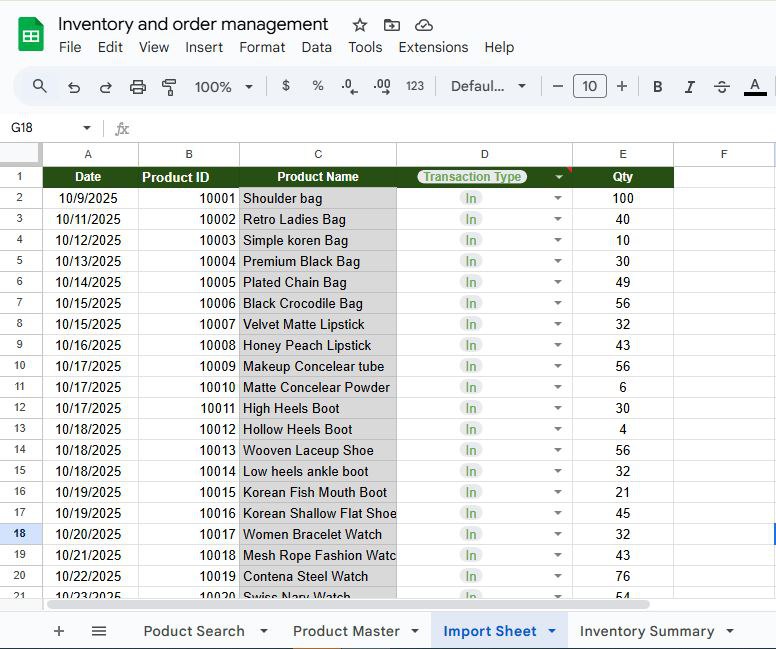The width and height of the screenshot is (776, 649).
Task: Select row 18 header
Action: coord(20,534)
